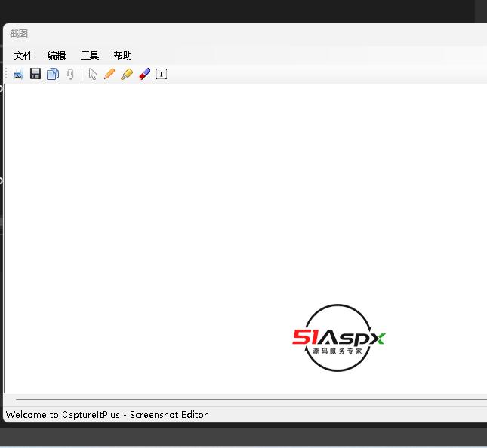Click the horizontal scrollbar at canvas bottom
The width and height of the screenshot is (487, 448).
coord(251,400)
